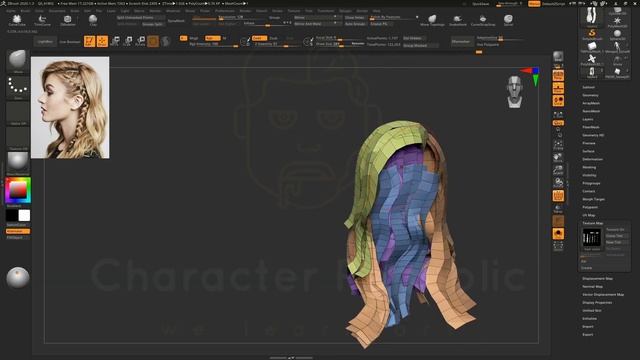Expand the Displacement Map sub-palette
640x360 pixels.
coord(598,278)
